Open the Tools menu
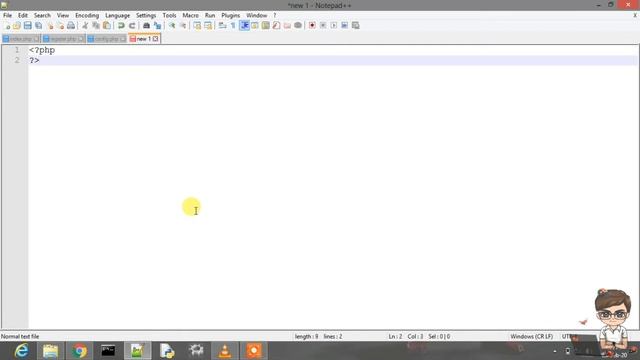The width and height of the screenshot is (640, 360). [x=169, y=15]
